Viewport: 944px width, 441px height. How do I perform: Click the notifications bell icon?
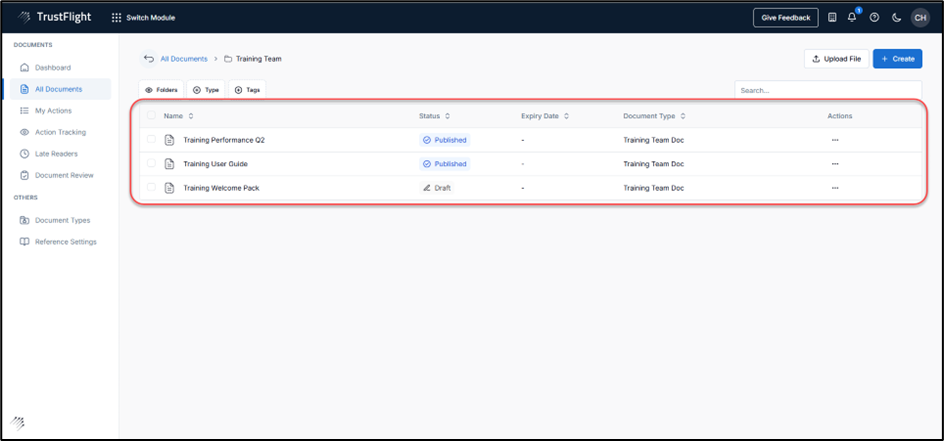pos(853,18)
